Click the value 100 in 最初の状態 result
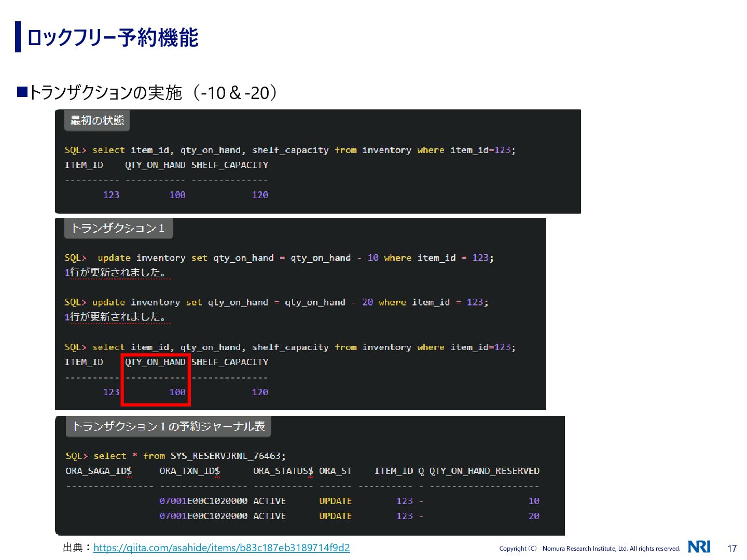 click(177, 195)
